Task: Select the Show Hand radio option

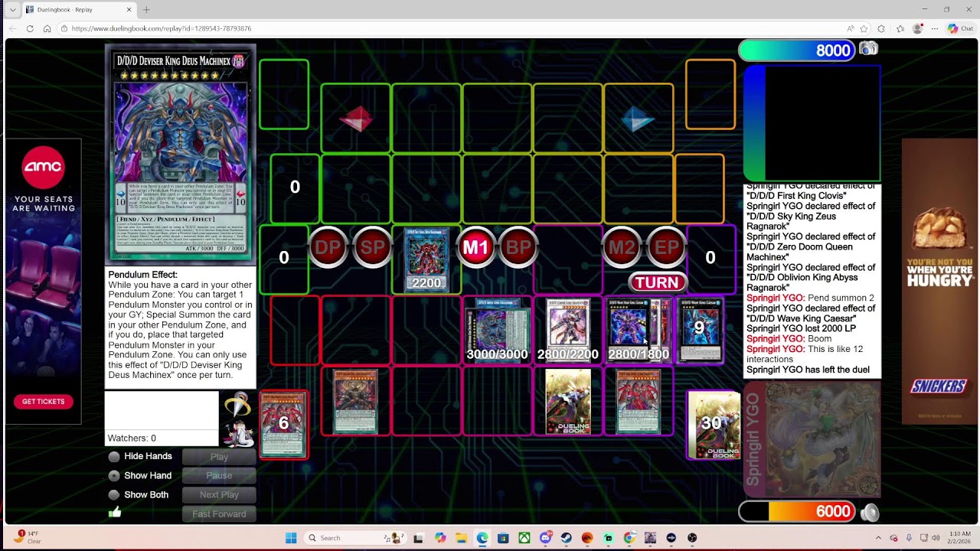Action: 114,475
